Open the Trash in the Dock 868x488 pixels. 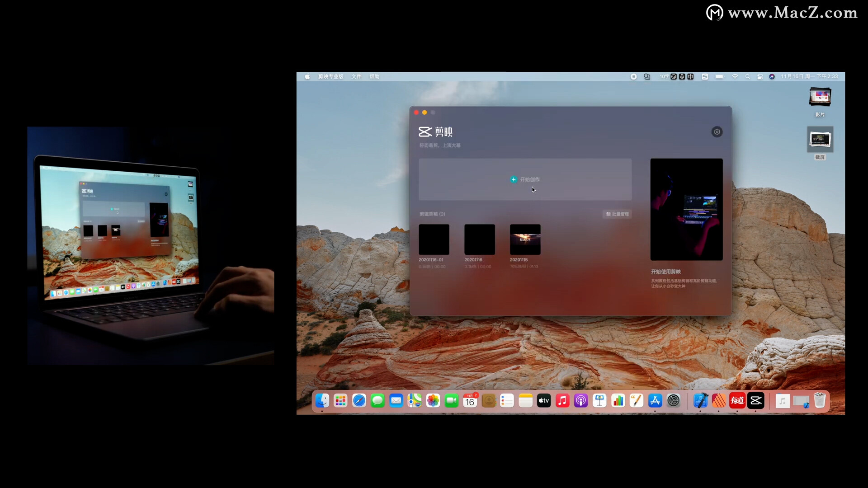pos(820,401)
